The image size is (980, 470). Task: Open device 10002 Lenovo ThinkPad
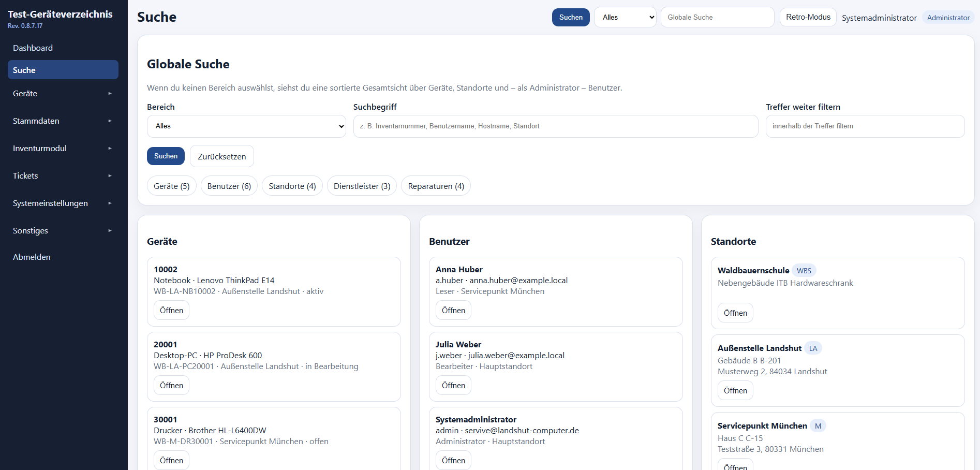[x=171, y=311]
